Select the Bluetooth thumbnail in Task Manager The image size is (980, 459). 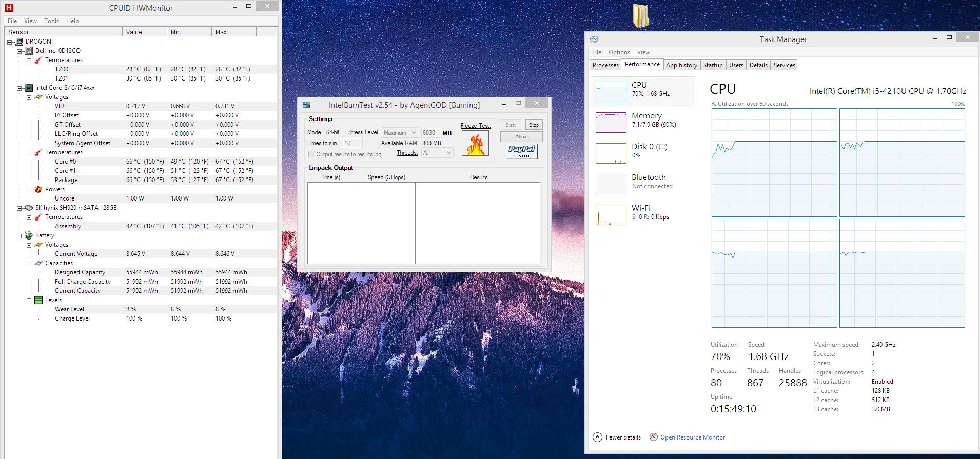point(611,184)
